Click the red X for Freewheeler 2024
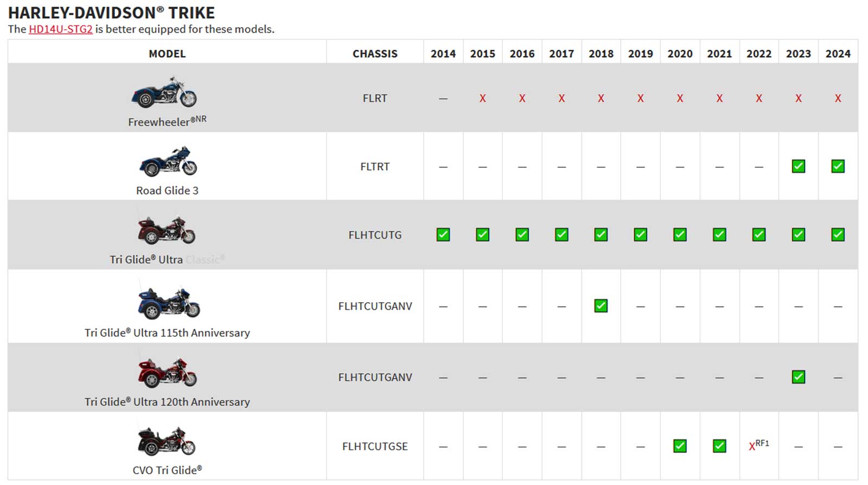Screen dimensions: 868x485 pyautogui.click(x=838, y=99)
